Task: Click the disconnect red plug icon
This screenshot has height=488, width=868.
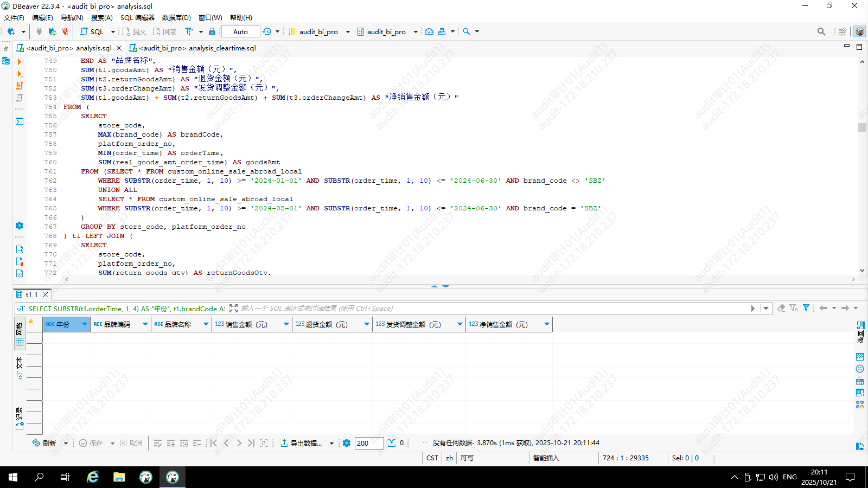Action: coord(65,31)
